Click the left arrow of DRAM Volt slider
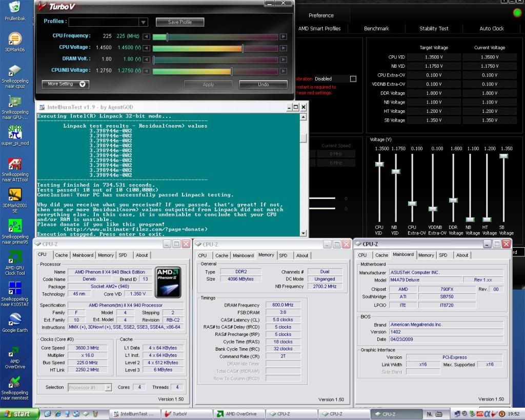The height and width of the screenshot is (420, 525). (146, 59)
